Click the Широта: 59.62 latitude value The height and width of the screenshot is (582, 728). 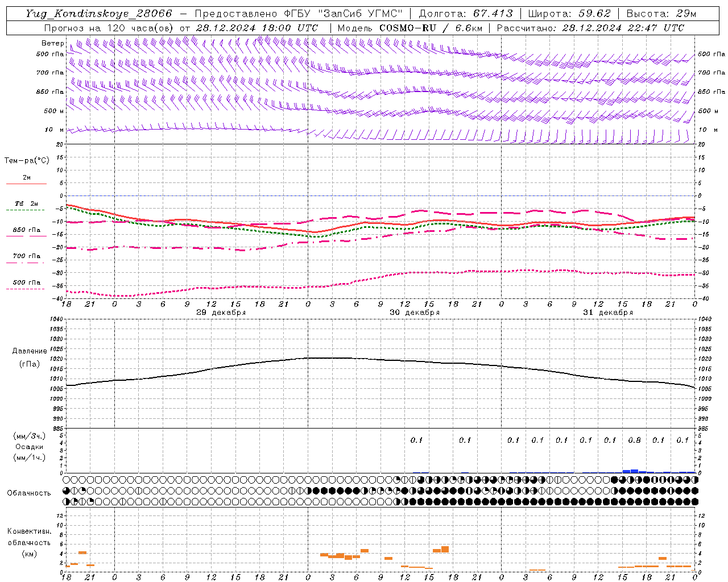569,14
